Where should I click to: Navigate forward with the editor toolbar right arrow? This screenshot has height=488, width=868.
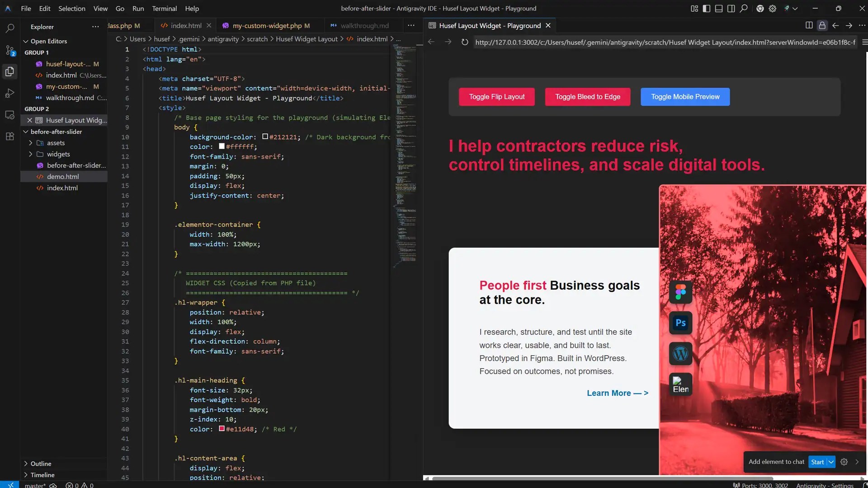click(x=849, y=25)
